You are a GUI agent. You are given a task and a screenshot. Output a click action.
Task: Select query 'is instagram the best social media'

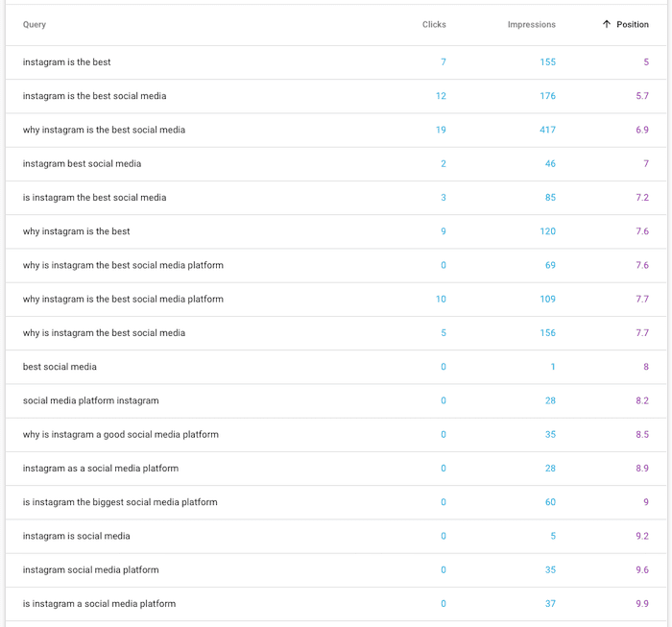(x=94, y=198)
